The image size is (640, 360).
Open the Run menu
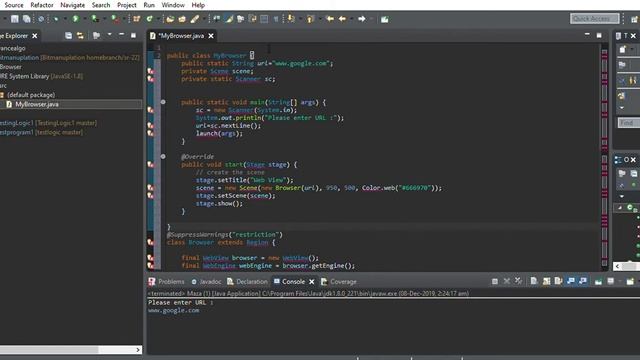point(149,5)
